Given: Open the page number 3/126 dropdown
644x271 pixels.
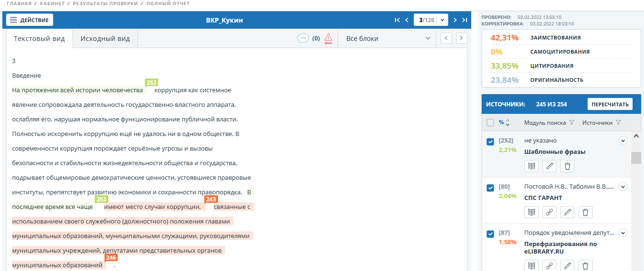Looking at the screenshot, I should (x=442, y=20).
